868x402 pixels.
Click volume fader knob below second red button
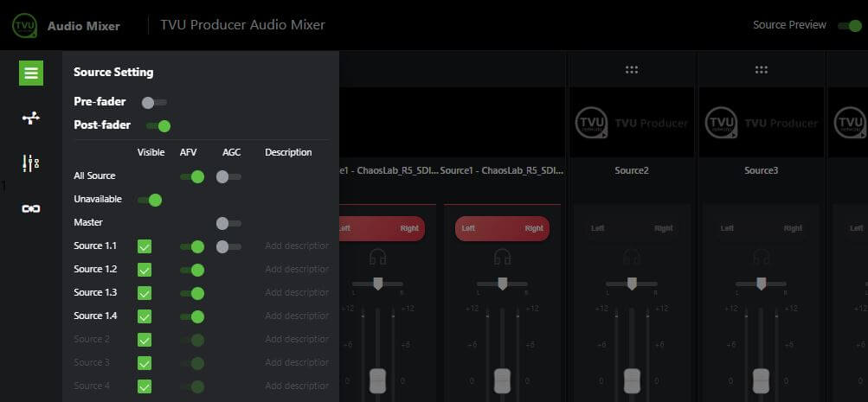click(x=502, y=381)
